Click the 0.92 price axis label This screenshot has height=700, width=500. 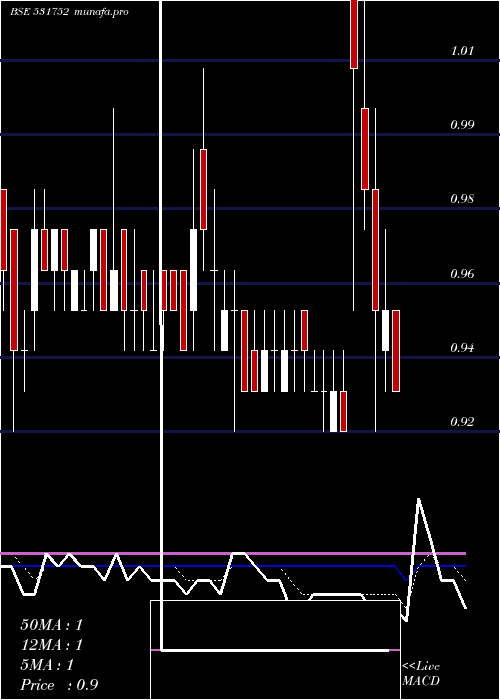click(x=462, y=421)
